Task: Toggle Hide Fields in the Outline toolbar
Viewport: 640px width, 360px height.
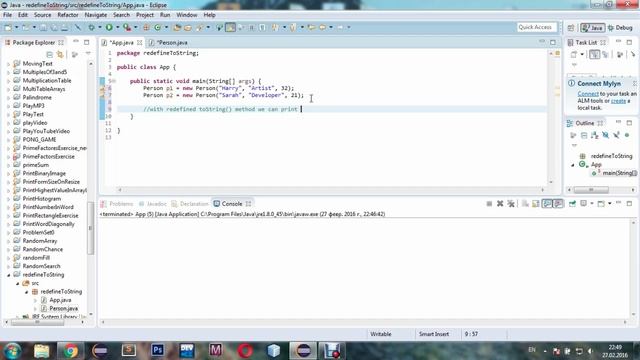Action: pos(605,135)
